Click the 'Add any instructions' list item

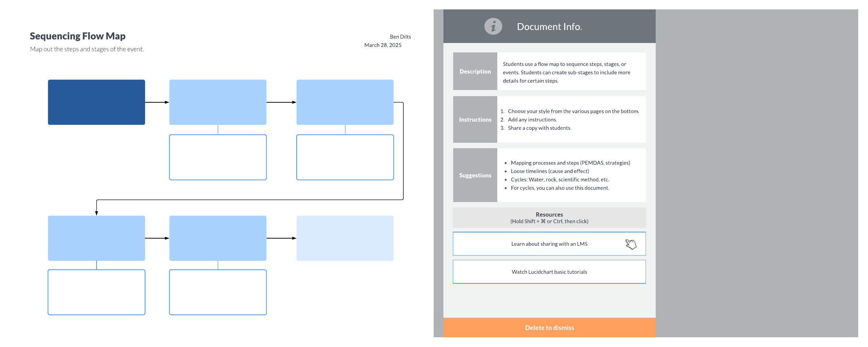(532, 120)
